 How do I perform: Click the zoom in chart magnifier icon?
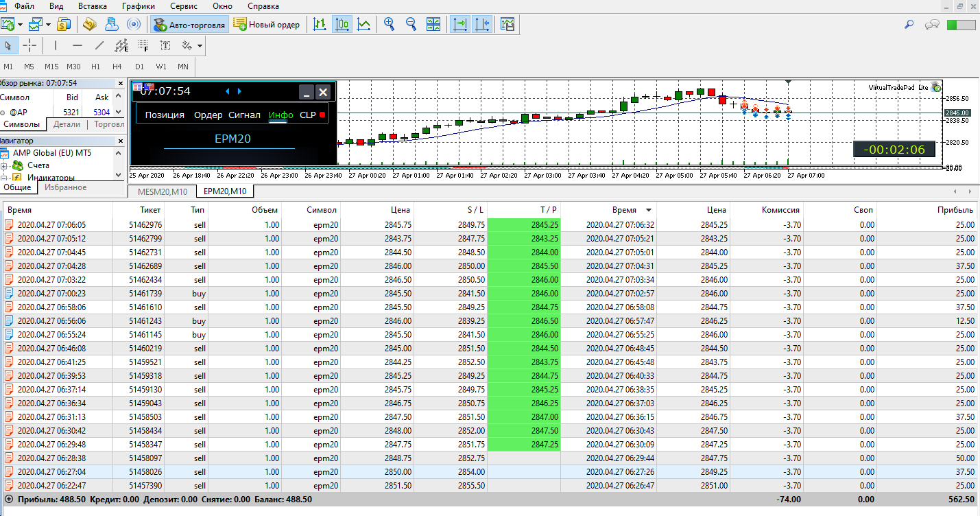[x=390, y=25]
